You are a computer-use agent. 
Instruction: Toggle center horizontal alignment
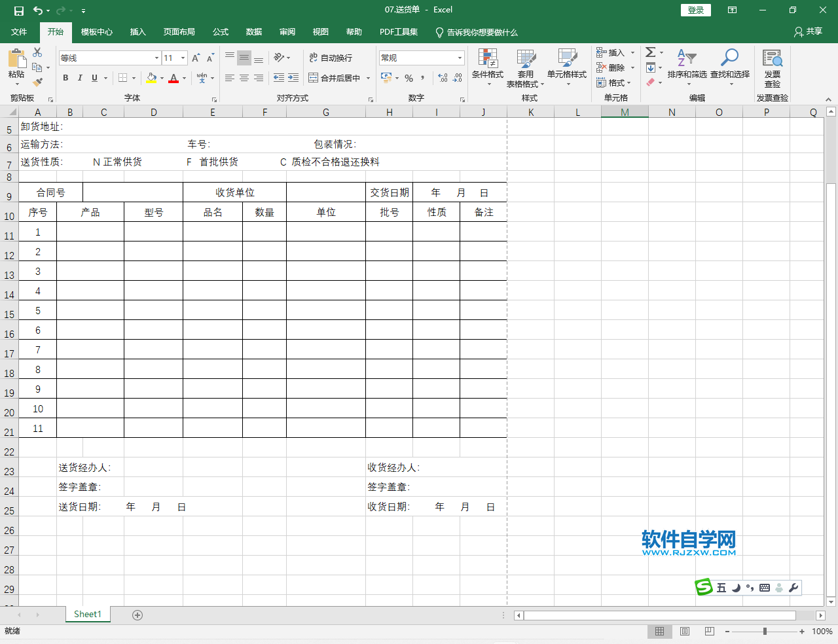244,78
